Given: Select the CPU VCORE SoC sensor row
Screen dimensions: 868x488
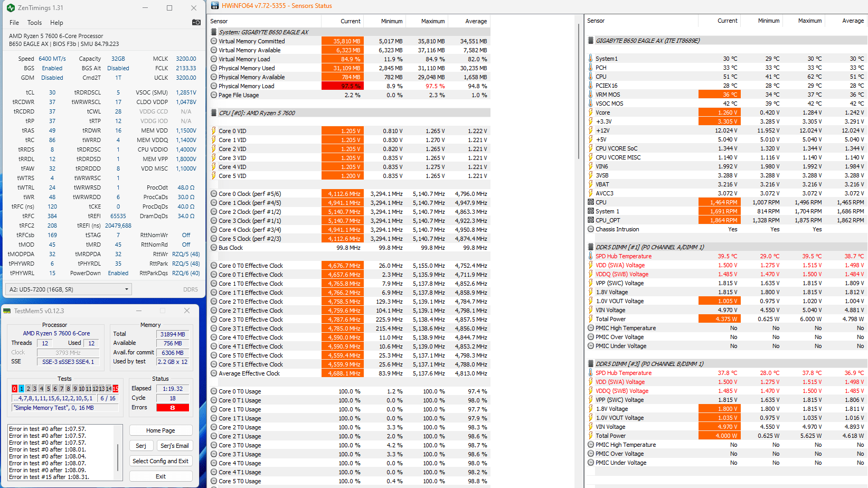Looking at the screenshot, I should pos(617,148).
